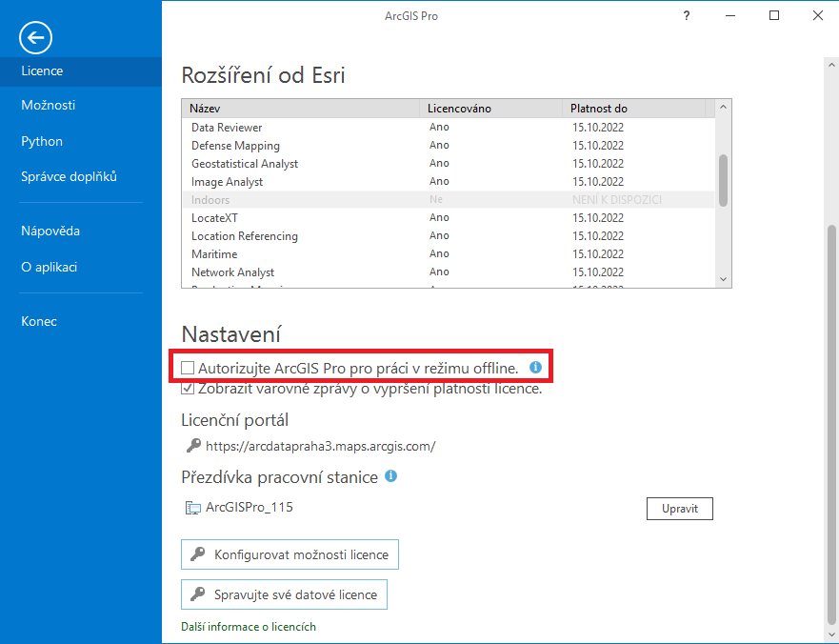Click the licensing portal URL text

point(321,446)
